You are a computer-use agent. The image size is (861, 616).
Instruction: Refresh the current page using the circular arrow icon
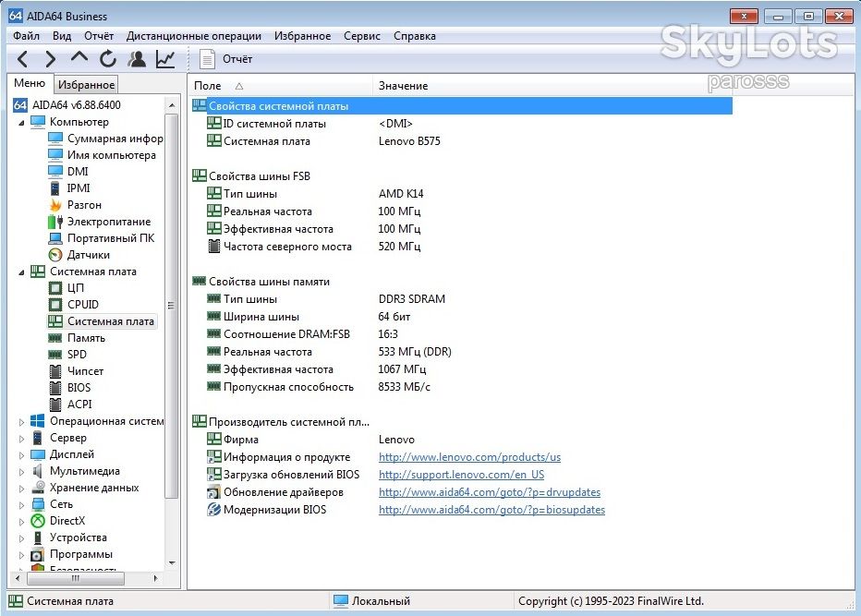tap(108, 59)
